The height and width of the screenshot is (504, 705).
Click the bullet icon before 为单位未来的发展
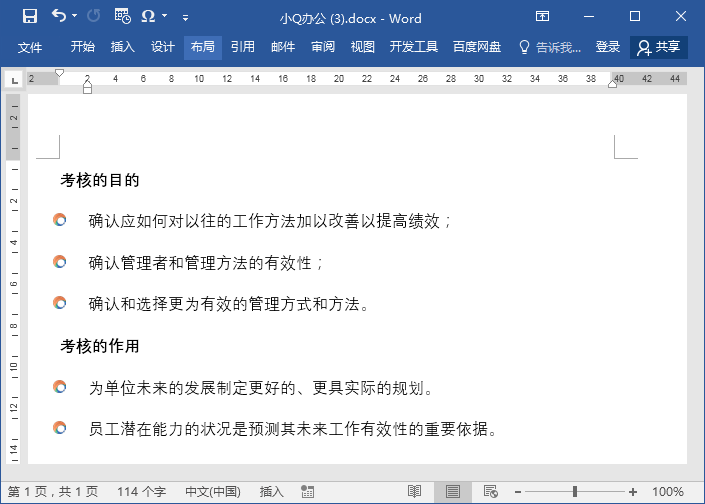(60, 387)
